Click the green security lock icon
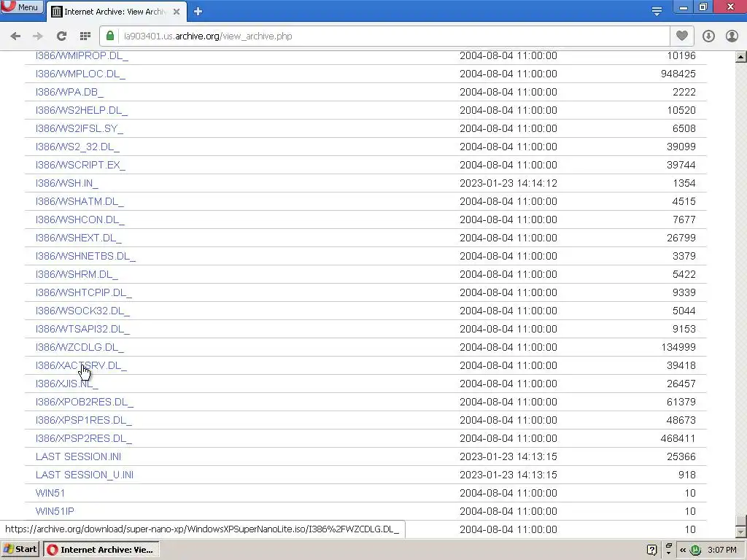The width and height of the screenshot is (747, 560). [x=110, y=36]
